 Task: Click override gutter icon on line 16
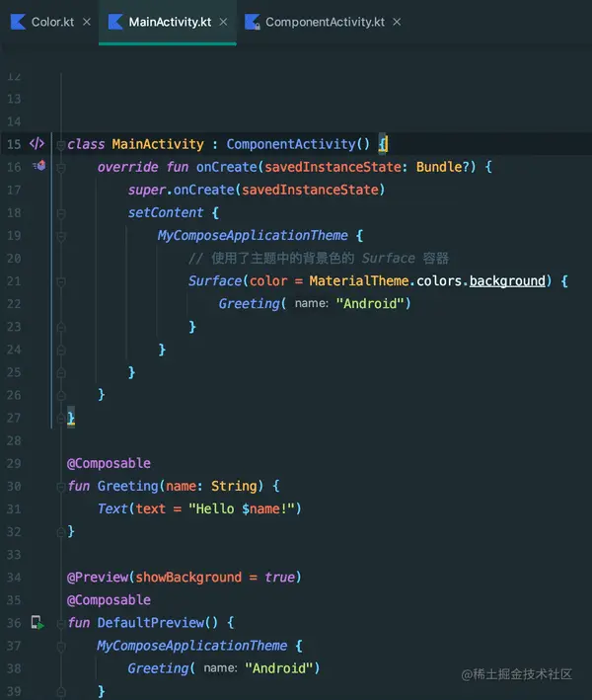[x=39, y=166]
